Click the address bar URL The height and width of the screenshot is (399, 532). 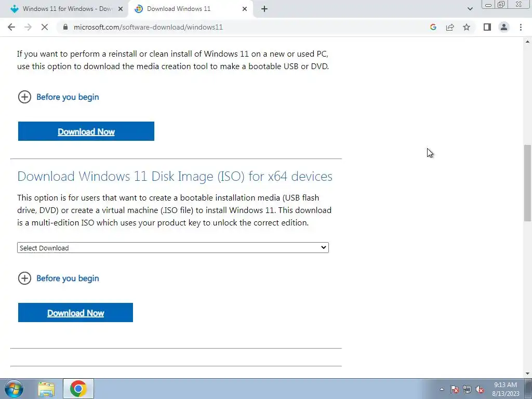pos(148,27)
